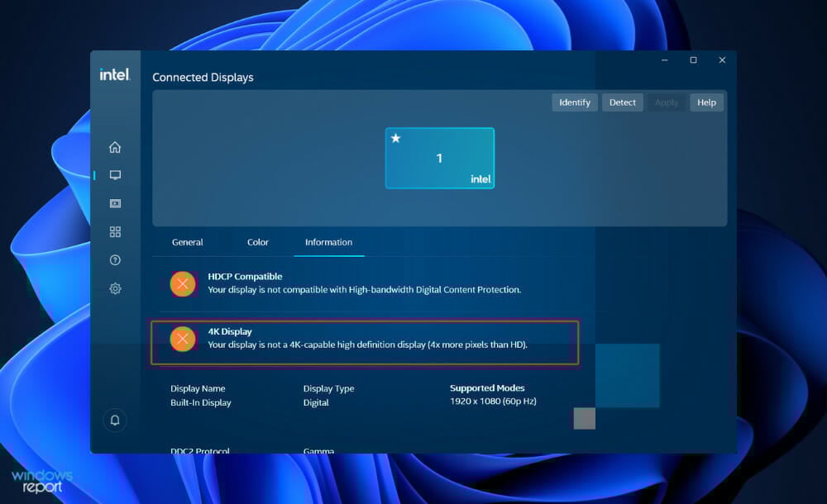Switch to the General tab
The width and height of the screenshot is (827, 504).
point(187,242)
